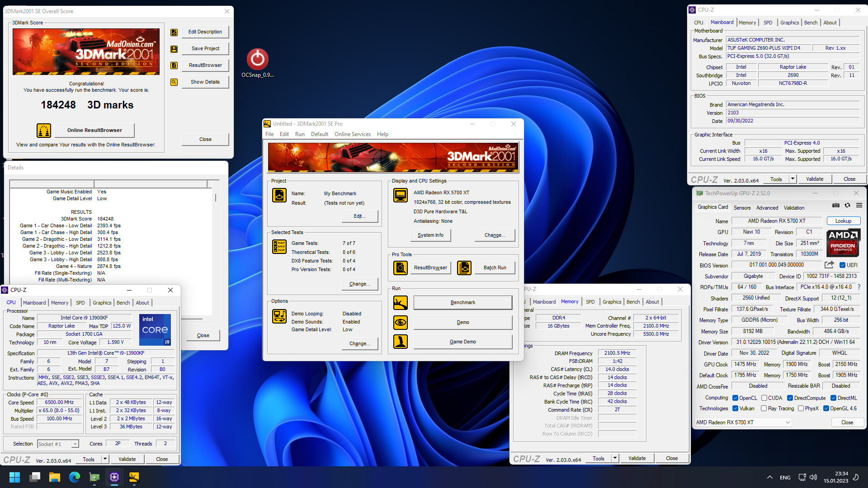This screenshot has height=488, width=868.
Task: Click the Options demo settings icon
Action: pyautogui.click(x=279, y=316)
